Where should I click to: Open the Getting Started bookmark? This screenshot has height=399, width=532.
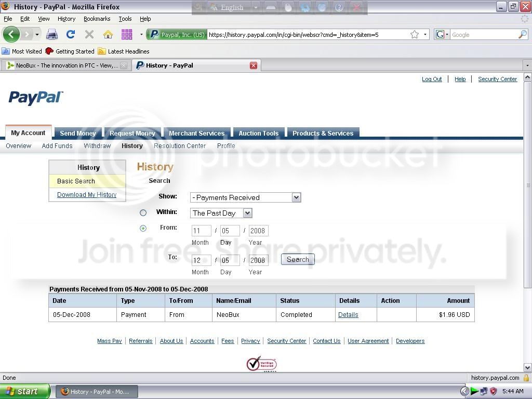pyautogui.click(x=70, y=51)
